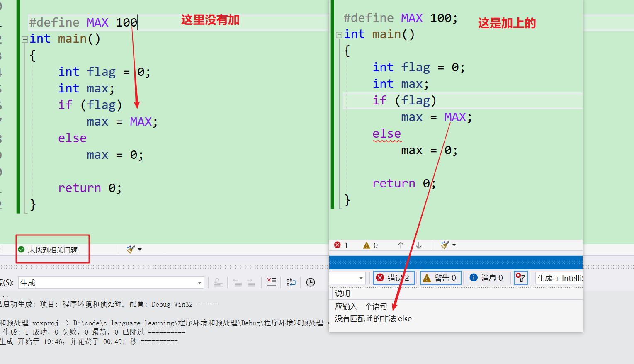This screenshot has width=634, height=364.
Task: Sort errors by the 说明 column header
Action: 343,294
